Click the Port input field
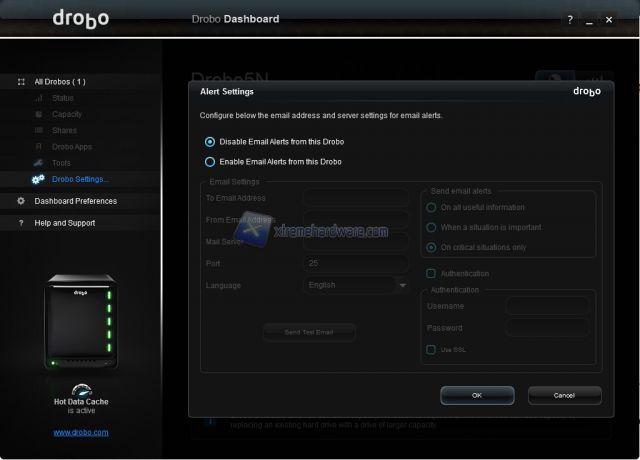This screenshot has height=460, width=640. [356, 264]
